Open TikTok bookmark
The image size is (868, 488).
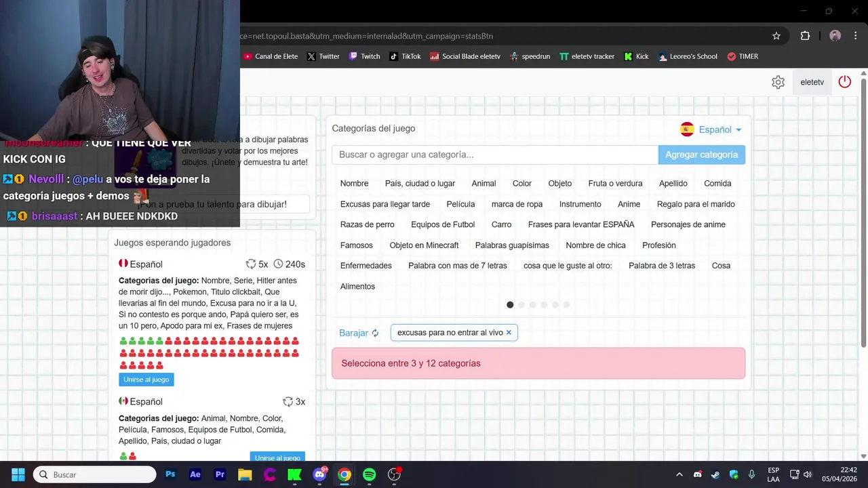[x=405, y=56]
